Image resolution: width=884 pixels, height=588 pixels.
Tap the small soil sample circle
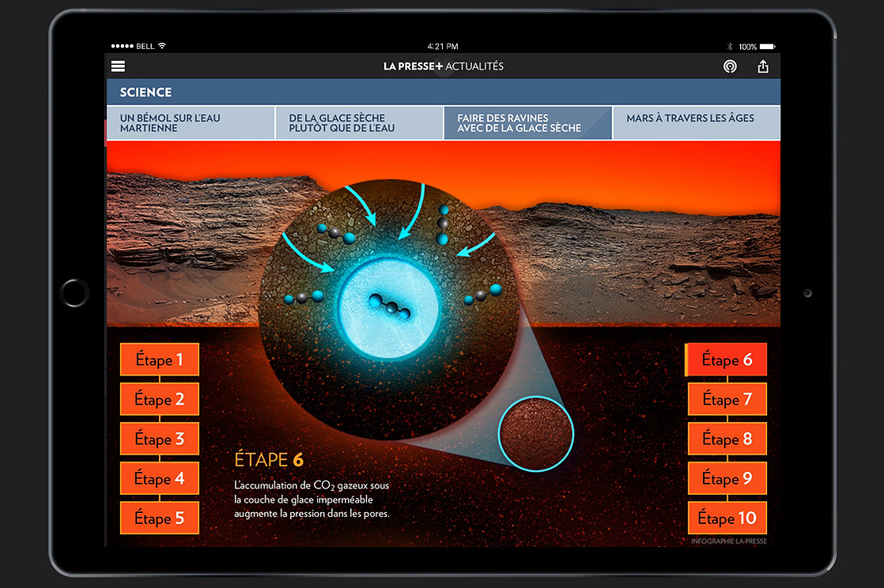click(x=535, y=434)
